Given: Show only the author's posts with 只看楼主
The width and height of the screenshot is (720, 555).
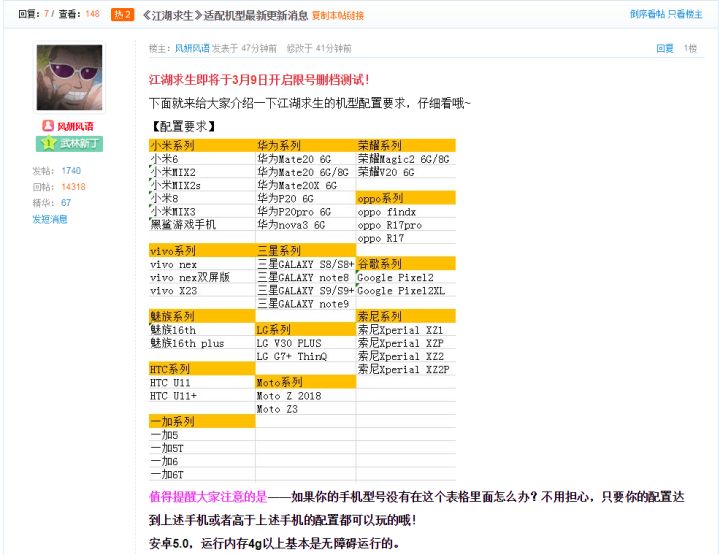Looking at the screenshot, I should click(x=685, y=14).
